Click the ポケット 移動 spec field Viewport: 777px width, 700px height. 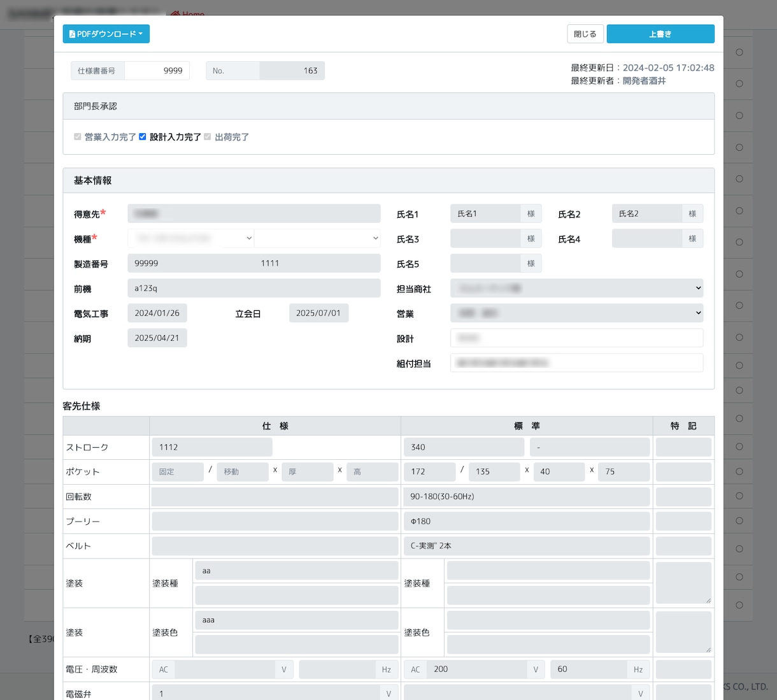tap(243, 472)
